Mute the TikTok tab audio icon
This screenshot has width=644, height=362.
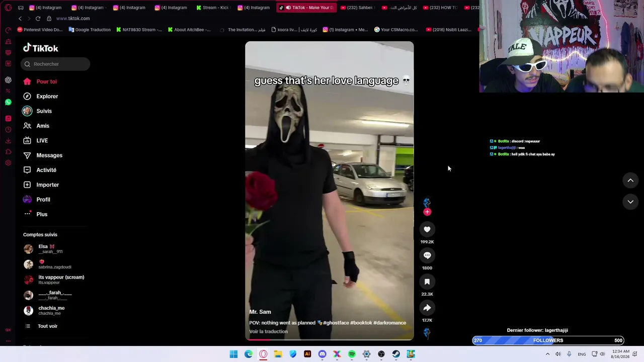click(x=288, y=8)
